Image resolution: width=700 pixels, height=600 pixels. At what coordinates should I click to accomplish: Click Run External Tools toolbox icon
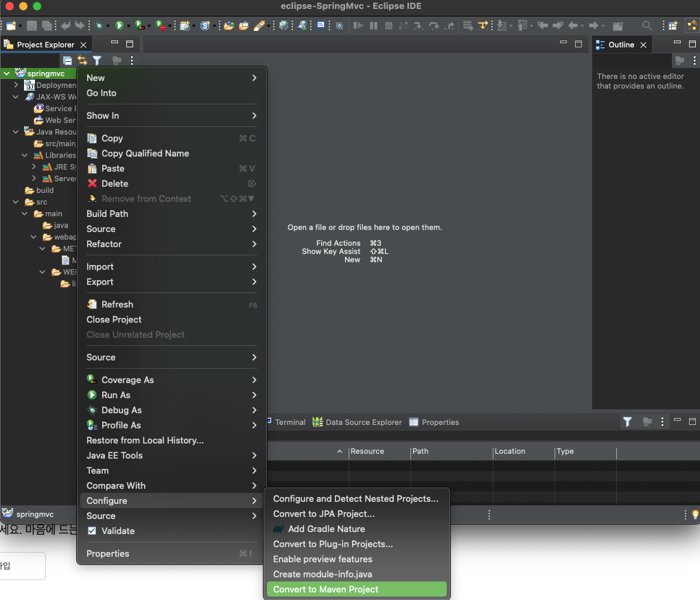[x=161, y=26]
